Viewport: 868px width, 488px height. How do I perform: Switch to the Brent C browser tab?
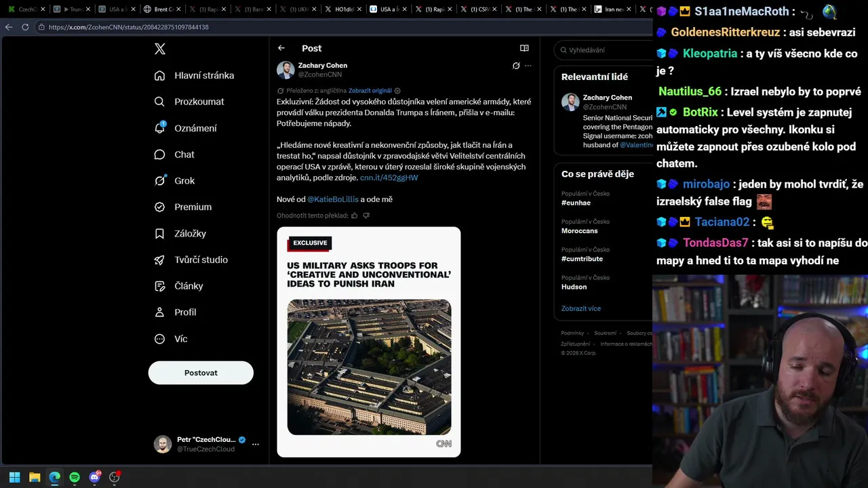click(x=163, y=9)
